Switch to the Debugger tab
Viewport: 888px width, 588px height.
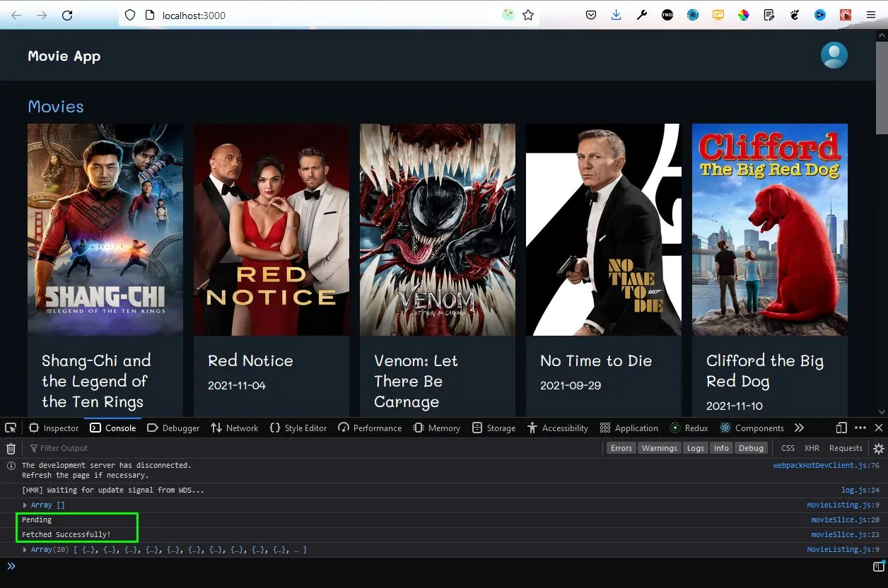[x=173, y=428]
